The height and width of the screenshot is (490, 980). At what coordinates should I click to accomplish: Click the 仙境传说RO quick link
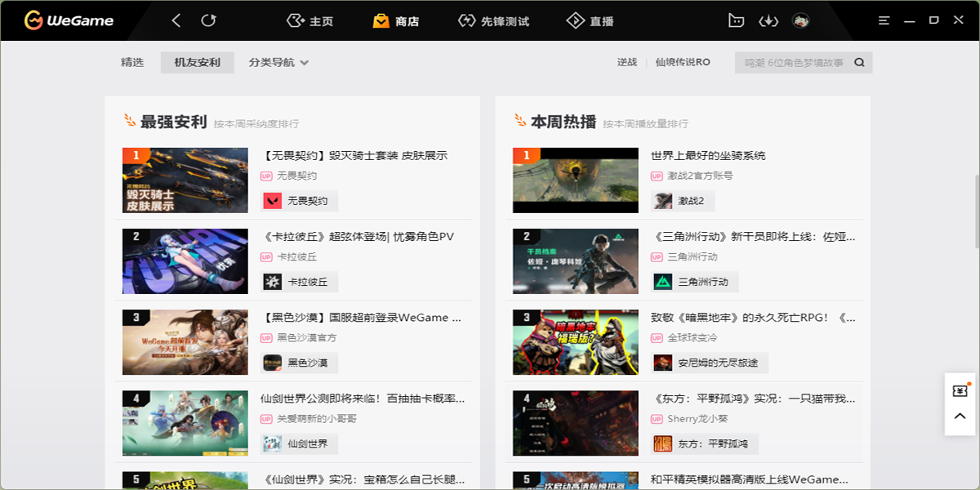click(x=683, y=63)
